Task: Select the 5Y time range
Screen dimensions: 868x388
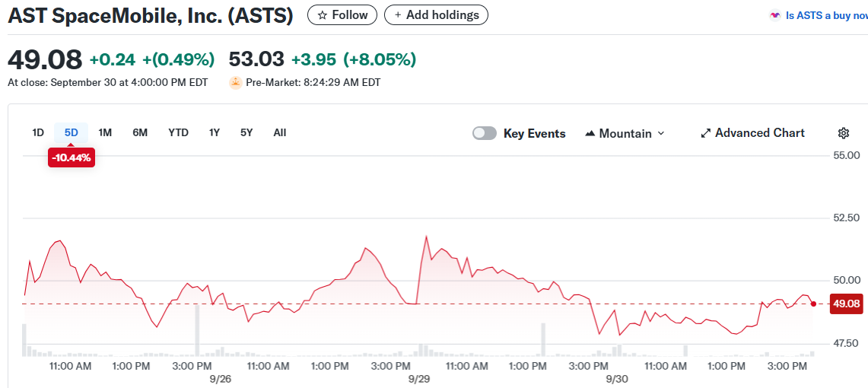Action: click(246, 132)
